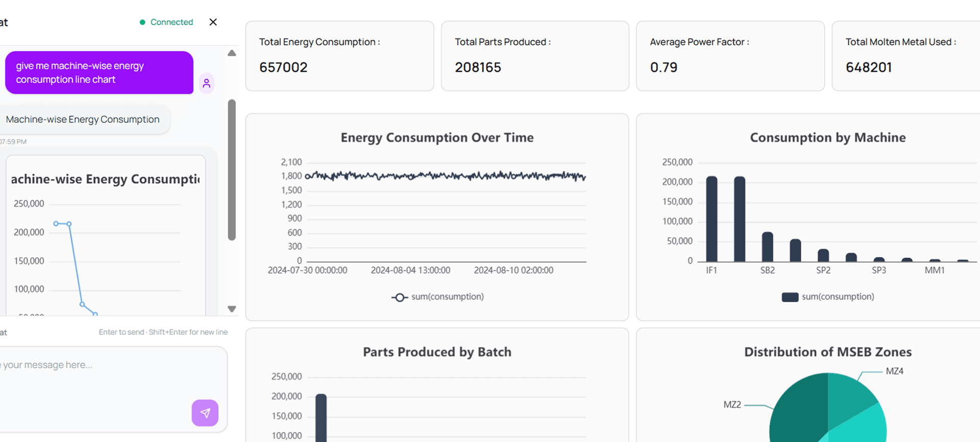The height and width of the screenshot is (442, 980).
Task: Toggle sum(consumption) legend in Energy Over Time
Action: click(x=437, y=297)
